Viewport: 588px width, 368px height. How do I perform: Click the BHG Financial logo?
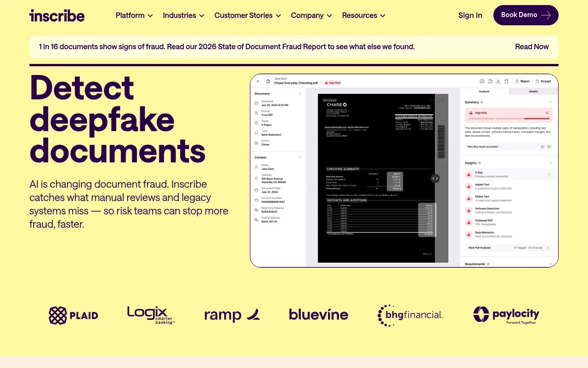(410, 315)
